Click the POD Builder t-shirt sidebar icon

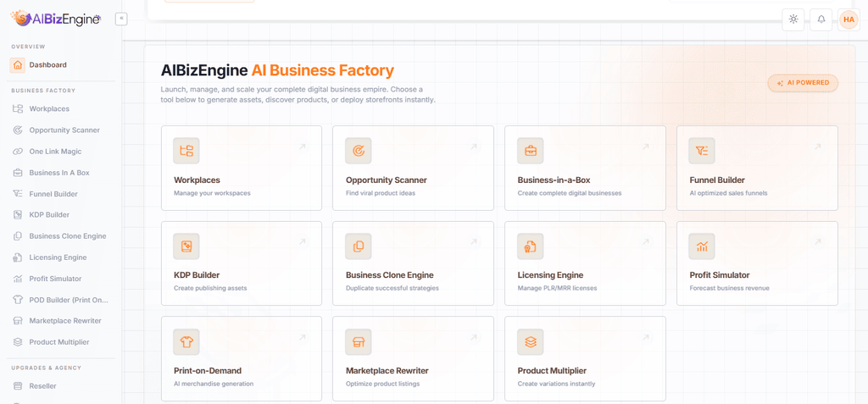pos(18,300)
